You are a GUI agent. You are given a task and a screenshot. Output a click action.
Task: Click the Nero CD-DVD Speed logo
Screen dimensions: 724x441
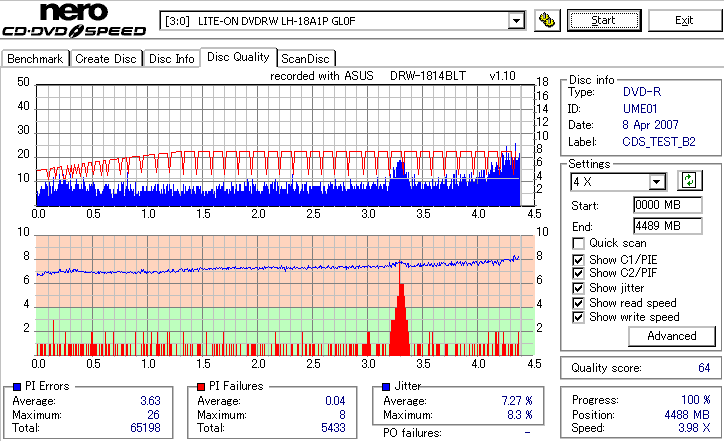74,19
